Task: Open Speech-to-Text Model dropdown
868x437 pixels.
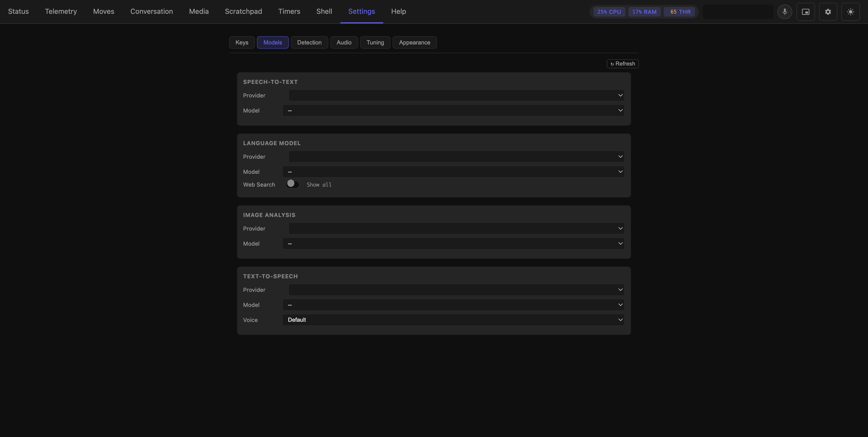Action: click(x=453, y=111)
